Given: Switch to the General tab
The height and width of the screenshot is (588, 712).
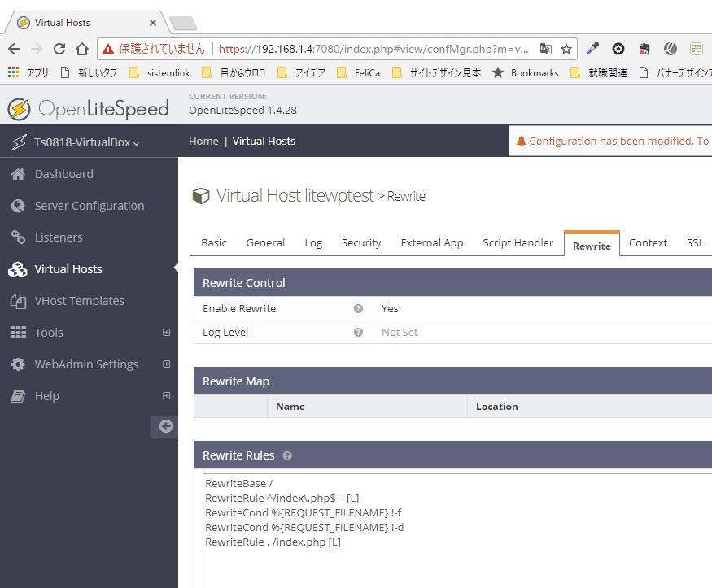Looking at the screenshot, I should click(265, 243).
